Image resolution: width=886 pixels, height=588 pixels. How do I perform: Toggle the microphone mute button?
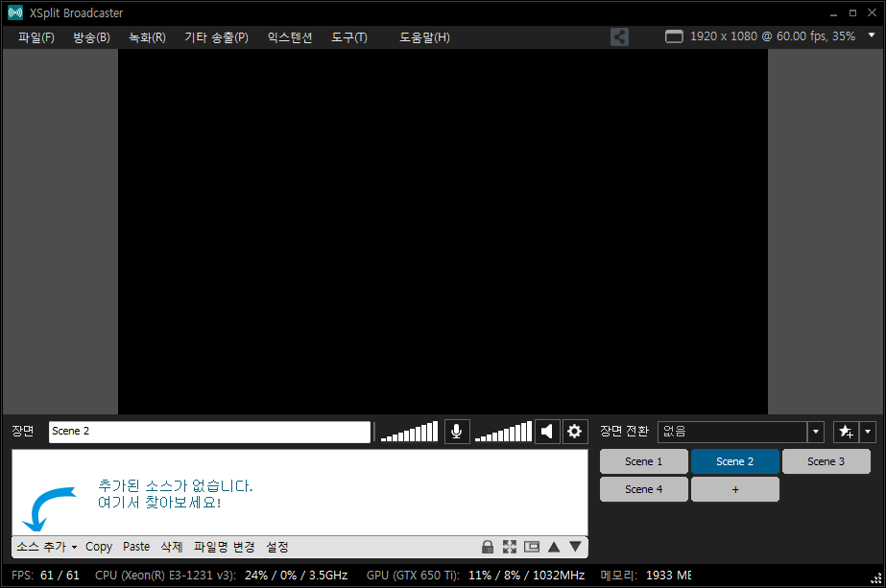click(457, 432)
